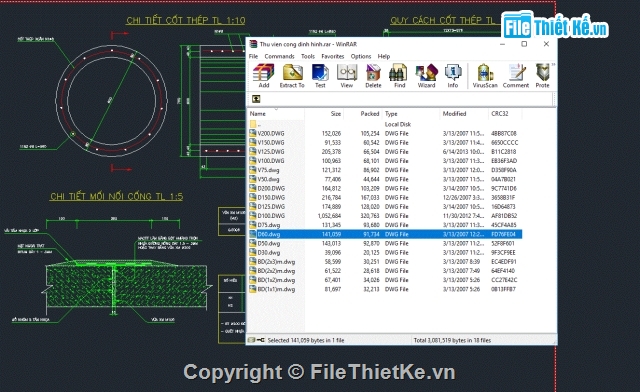Click the Add archive toolbar icon
Viewport: 640px width, 392px height.
pyautogui.click(x=264, y=76)
